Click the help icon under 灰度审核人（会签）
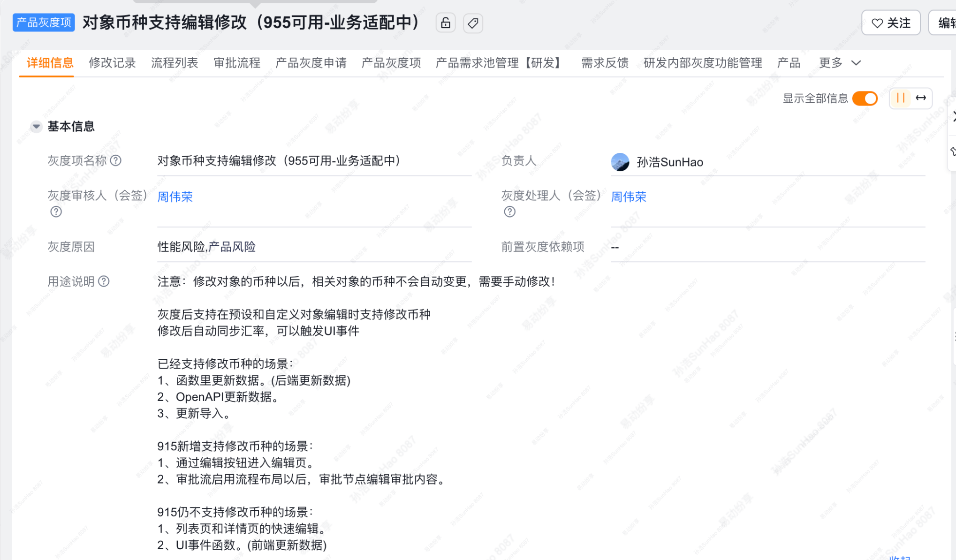956x560 pixels. [56, 212]
